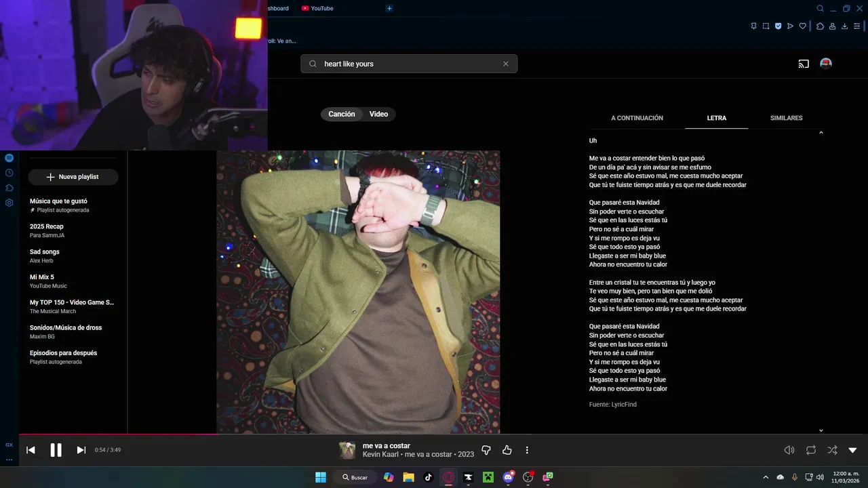Click the album cover artwork
The height and width of the screenshot is (488, 868).
358,292
